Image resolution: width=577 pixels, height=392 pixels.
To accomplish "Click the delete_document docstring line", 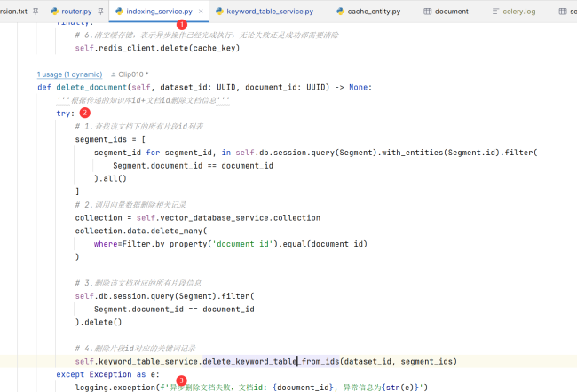I will click(x=143, y=100).
